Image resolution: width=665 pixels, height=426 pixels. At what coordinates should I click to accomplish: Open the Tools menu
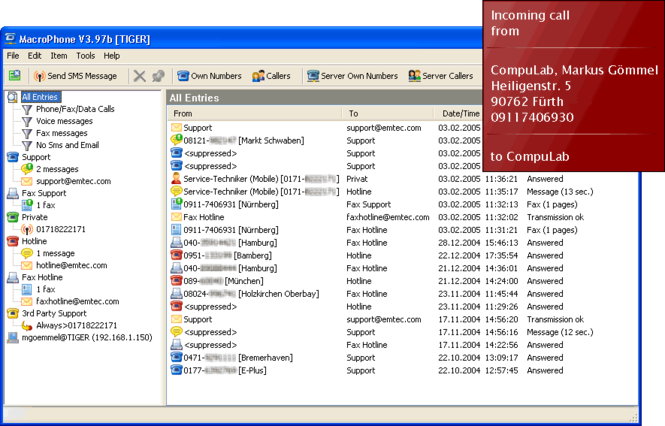tap(85, 56)
